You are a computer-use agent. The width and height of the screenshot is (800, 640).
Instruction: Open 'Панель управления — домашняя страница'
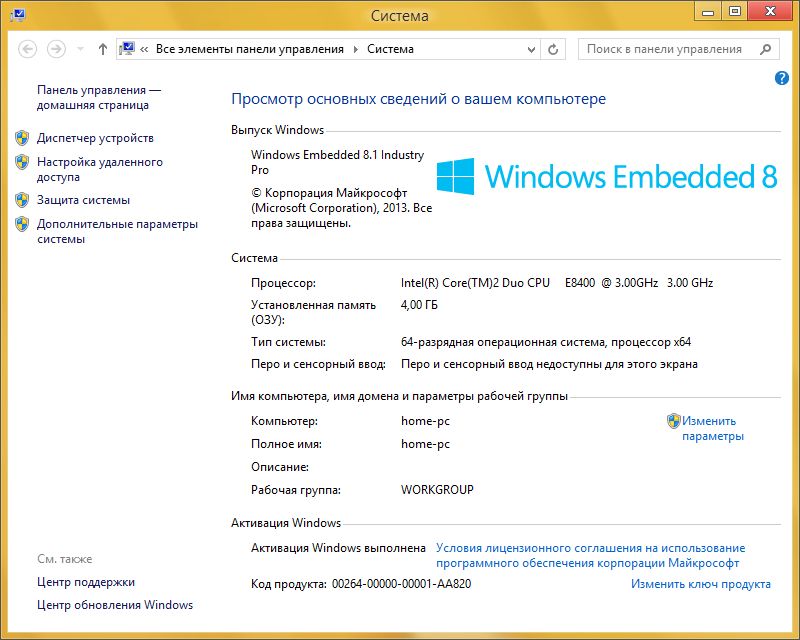(98, 97)
